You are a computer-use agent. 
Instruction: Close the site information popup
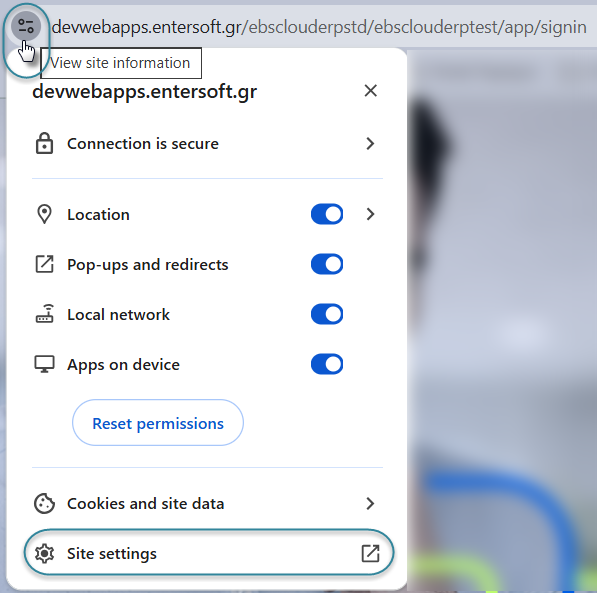pos(370,91)
